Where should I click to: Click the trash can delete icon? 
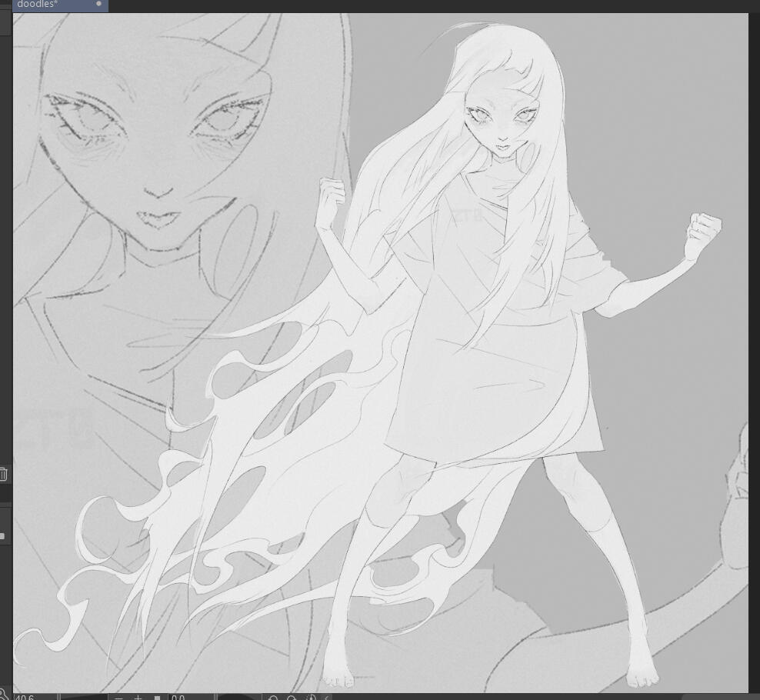click(3, 474)
